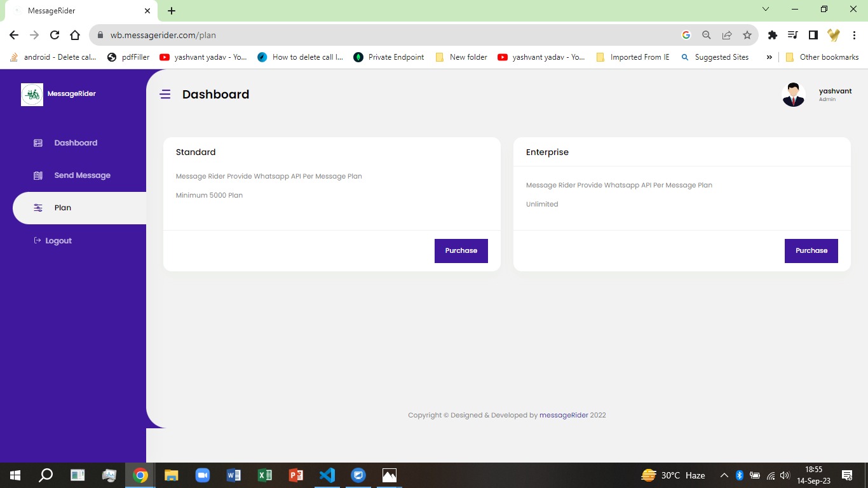
Task: Open the Photos app in the taskbar
Action: tap(390, 475)
